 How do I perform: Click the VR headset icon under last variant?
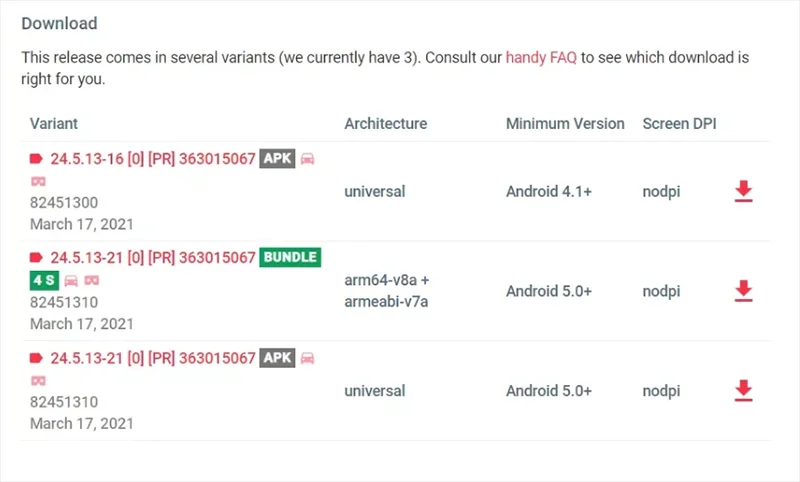pyautogui.click(x=38, y=380)
